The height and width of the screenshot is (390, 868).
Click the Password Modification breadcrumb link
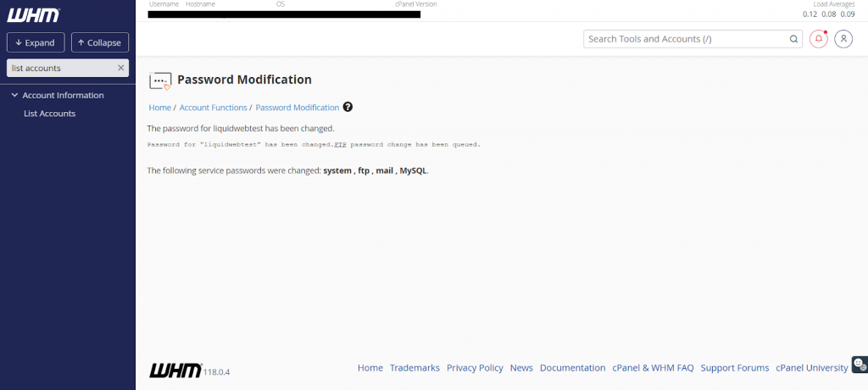(298, 108)
